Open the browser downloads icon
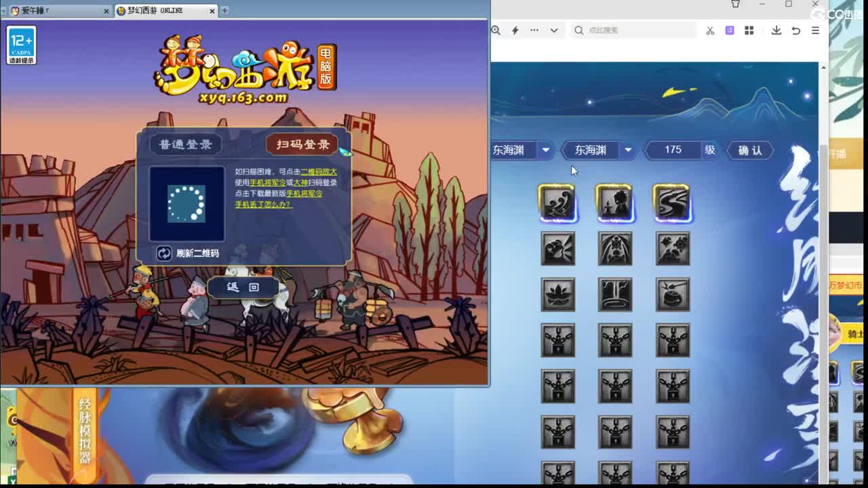The height and width of the screenshot is (488, 868). [776, 30]
